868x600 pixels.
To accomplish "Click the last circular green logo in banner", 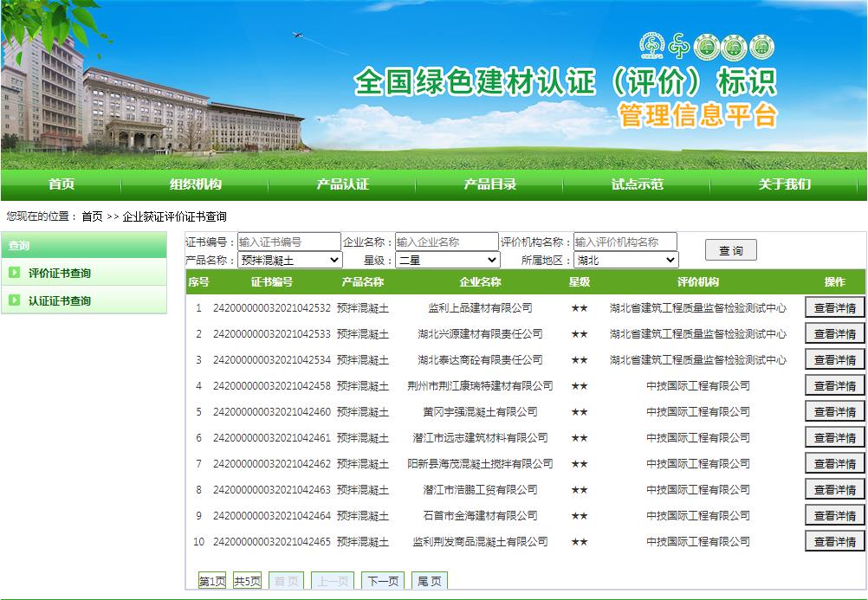I will 761,47.
